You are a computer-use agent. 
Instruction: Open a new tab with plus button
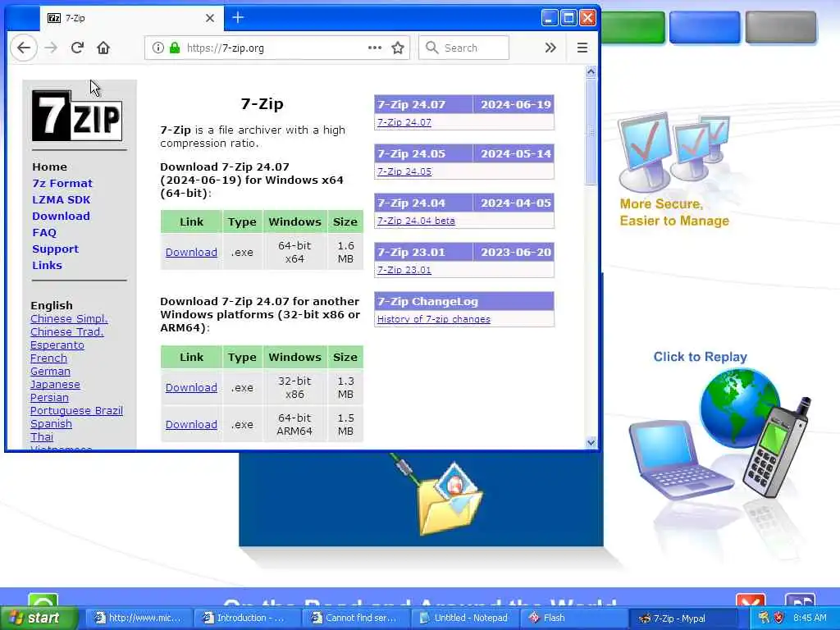point(238,18)
